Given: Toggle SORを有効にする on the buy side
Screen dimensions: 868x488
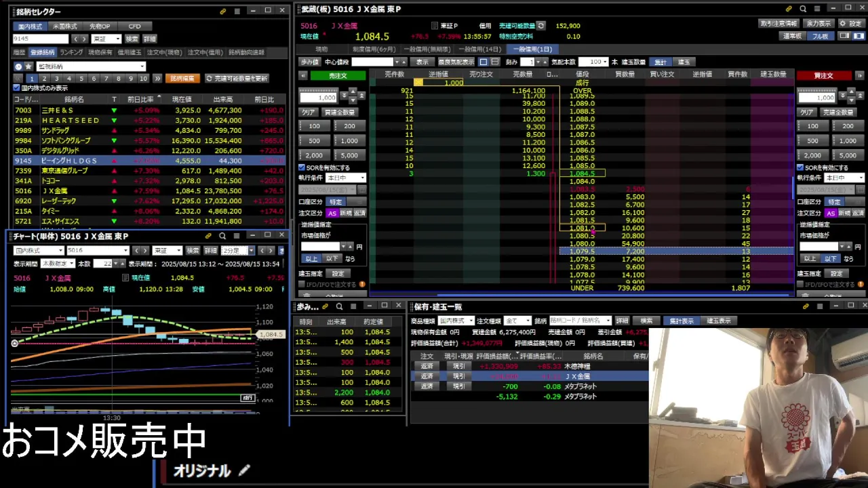Looking at the screenshot, I should 800,167.
